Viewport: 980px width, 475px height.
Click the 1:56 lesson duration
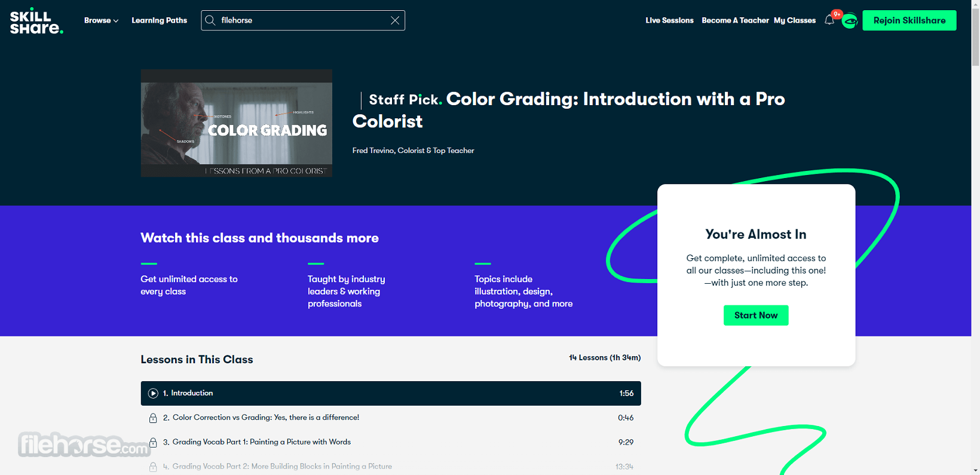pos(626,393)
